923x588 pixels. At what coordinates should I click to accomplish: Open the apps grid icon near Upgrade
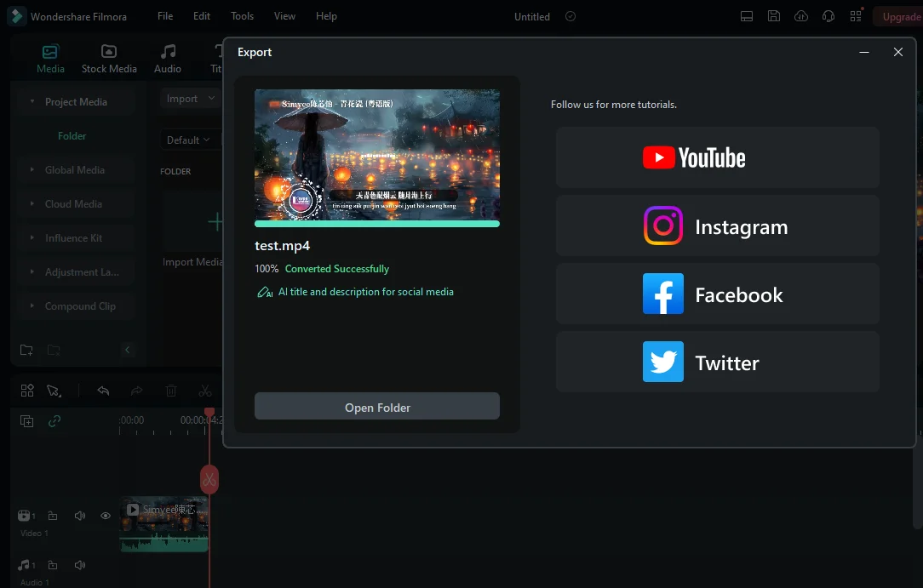(x=856, y=16)
